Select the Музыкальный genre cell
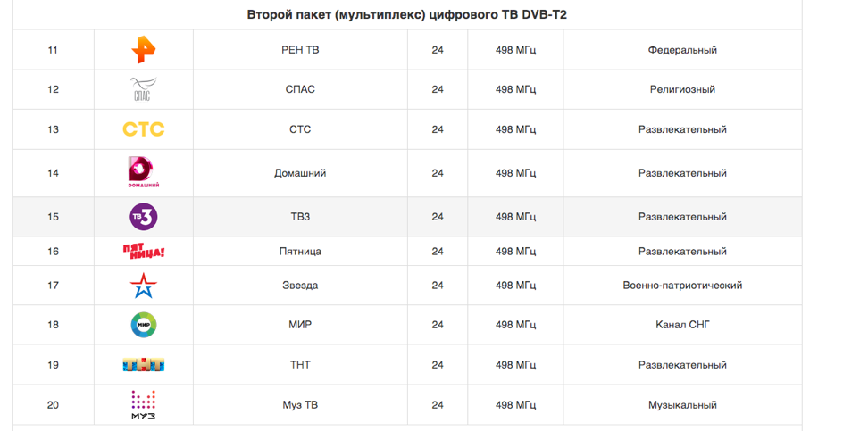The image size is (868, 431). [682, 405]
